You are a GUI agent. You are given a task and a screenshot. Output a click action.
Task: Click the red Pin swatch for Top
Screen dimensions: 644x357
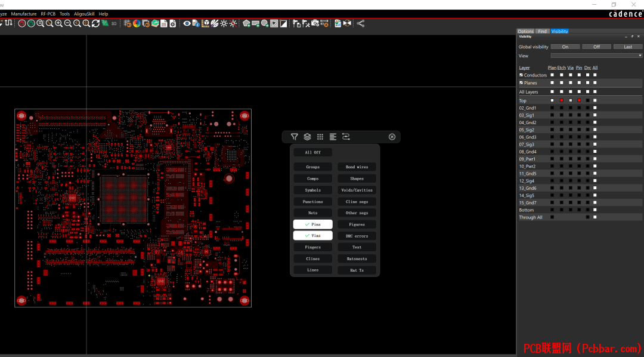[579, 100]
